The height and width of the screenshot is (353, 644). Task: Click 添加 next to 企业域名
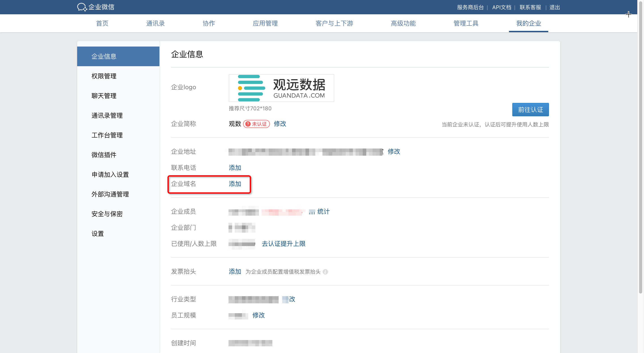coord(235,184)
